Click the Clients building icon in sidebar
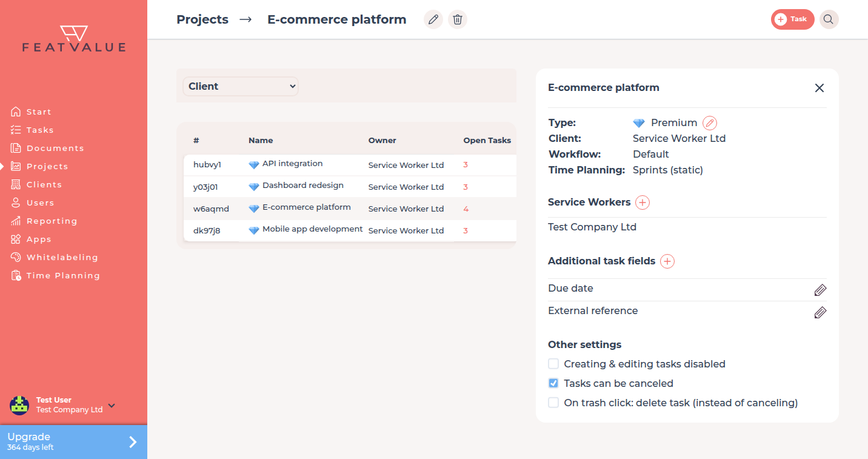Viewport: 868px width, 459px height. [x=16, y=184]
